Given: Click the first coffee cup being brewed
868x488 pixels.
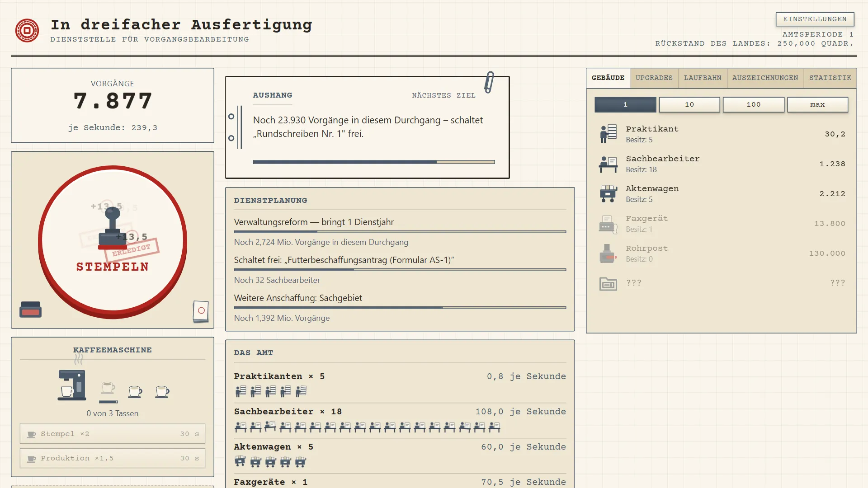Looking at the screenshot, I should (x=108, y=388).
